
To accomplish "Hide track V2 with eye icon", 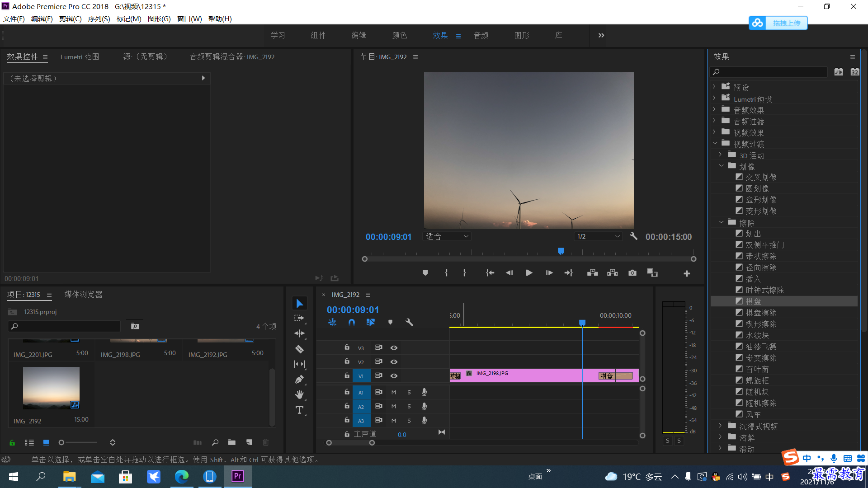I will pos(394,362).
